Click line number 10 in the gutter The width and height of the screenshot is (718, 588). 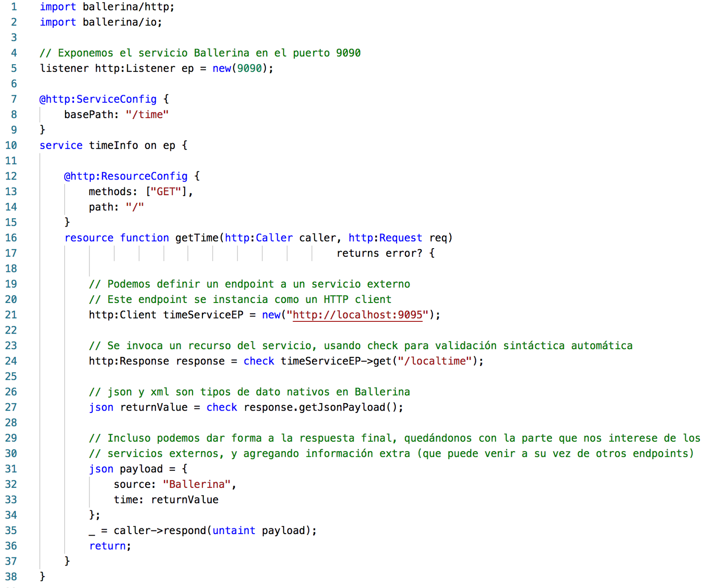[x=11, y=145]
